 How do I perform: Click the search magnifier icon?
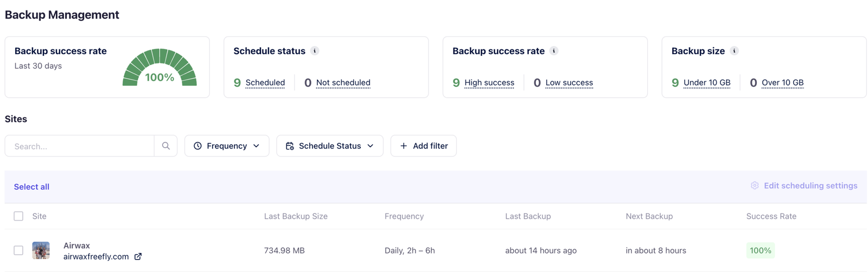click(166, 146)
